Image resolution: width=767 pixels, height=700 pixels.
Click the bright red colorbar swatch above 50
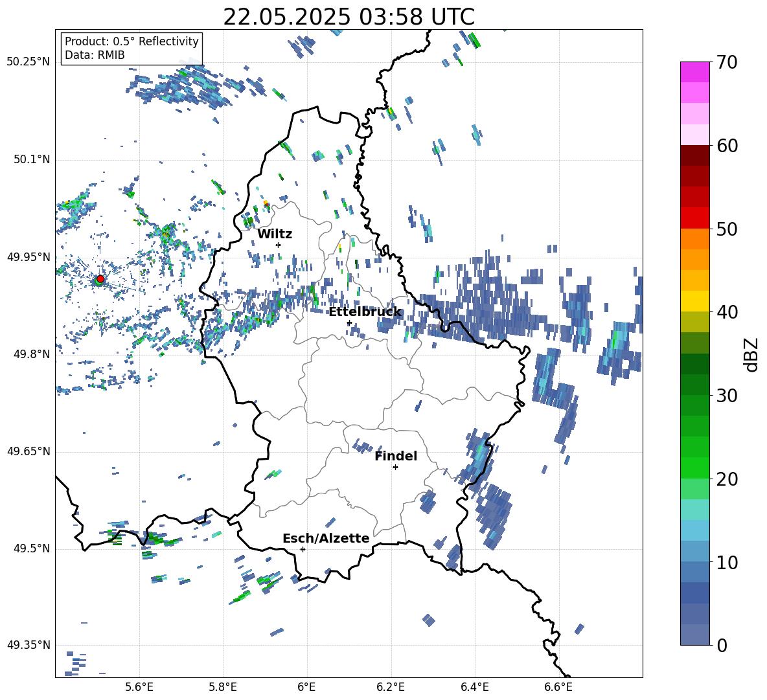coord(694,218)
